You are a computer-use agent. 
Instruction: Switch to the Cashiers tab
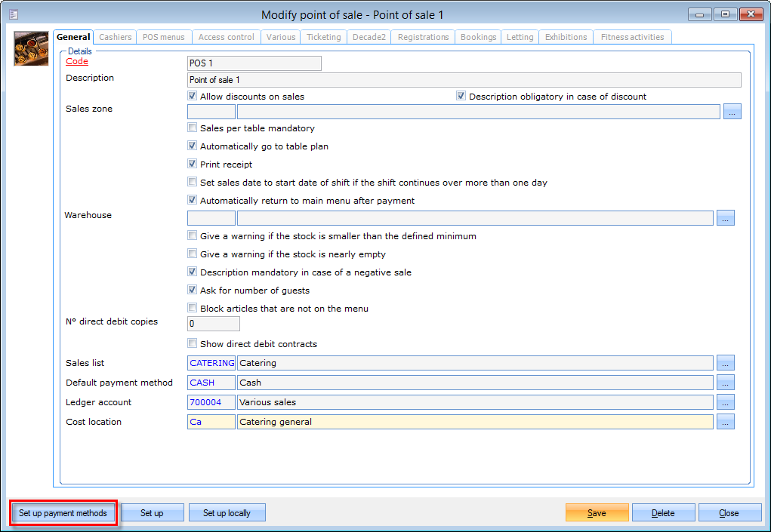click(114, 36)
